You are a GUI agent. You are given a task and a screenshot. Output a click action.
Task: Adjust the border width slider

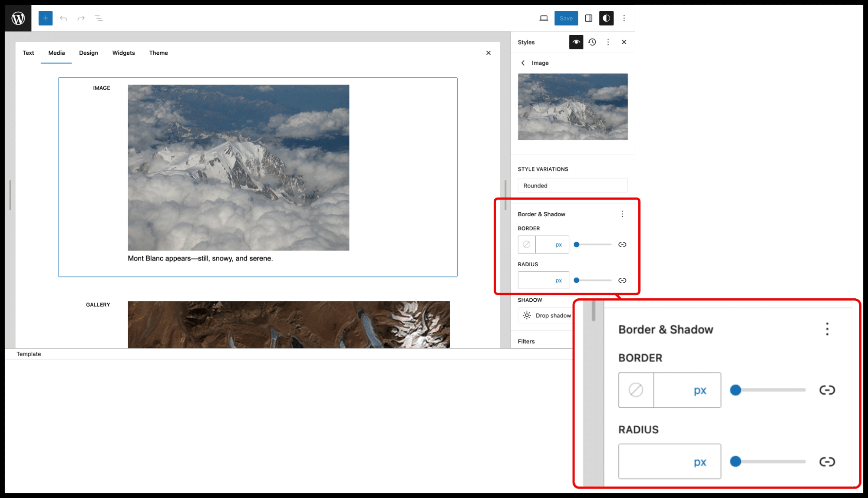[593, 244]
